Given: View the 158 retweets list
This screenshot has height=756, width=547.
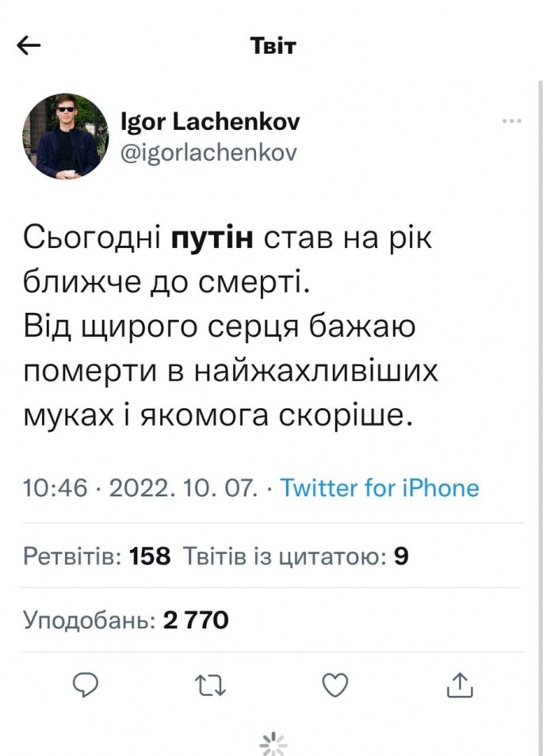Looking at the screenshot, I should [x=97, y=556].
